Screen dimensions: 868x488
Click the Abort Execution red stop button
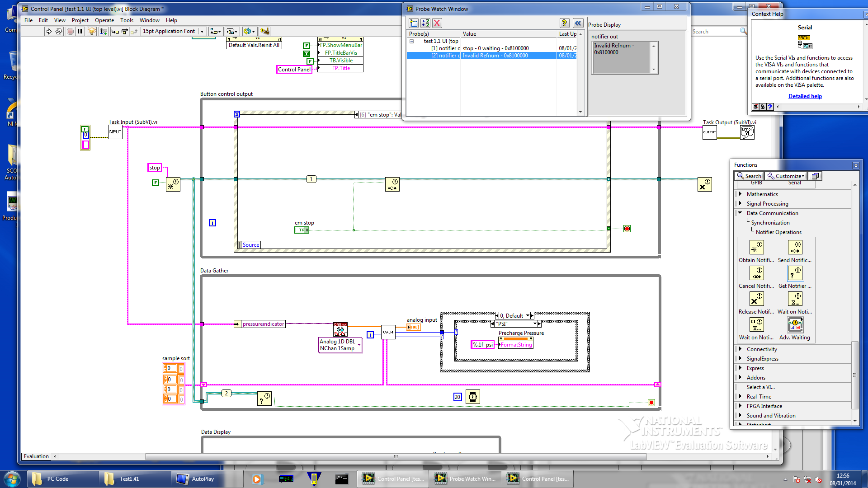[70, 31]
